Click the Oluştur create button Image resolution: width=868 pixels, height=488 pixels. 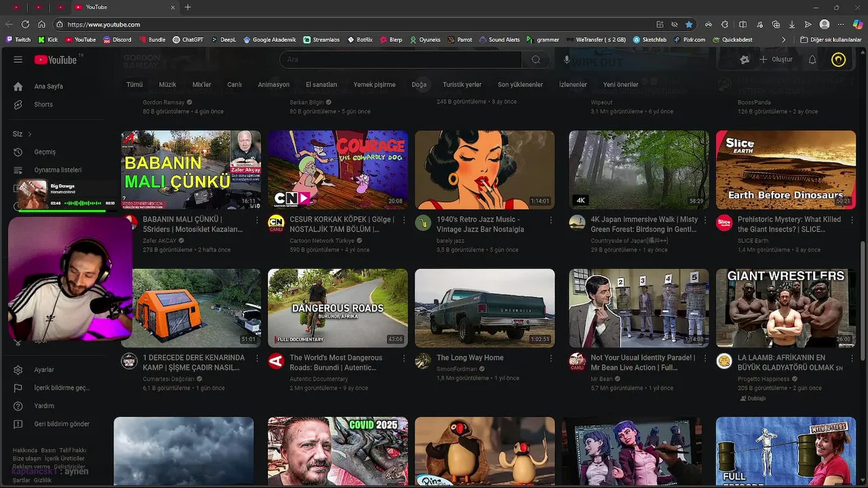[776, 60]
